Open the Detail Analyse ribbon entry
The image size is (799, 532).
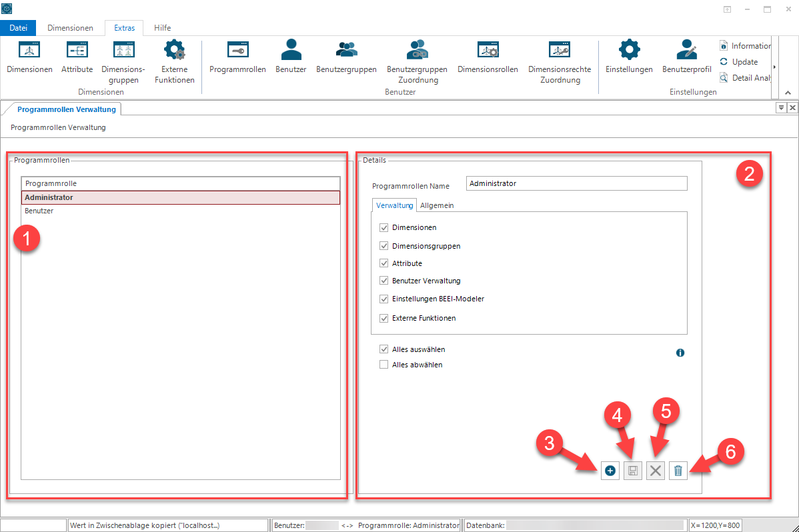[745, 77]
